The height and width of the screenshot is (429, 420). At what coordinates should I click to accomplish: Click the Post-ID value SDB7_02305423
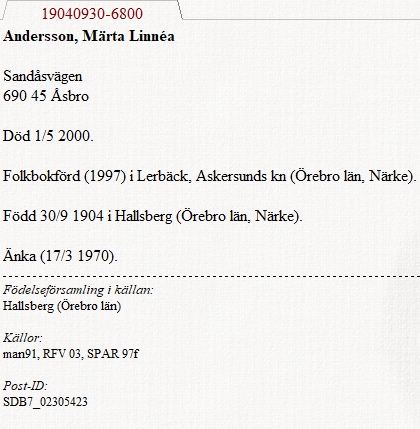[x=45, y=402]
